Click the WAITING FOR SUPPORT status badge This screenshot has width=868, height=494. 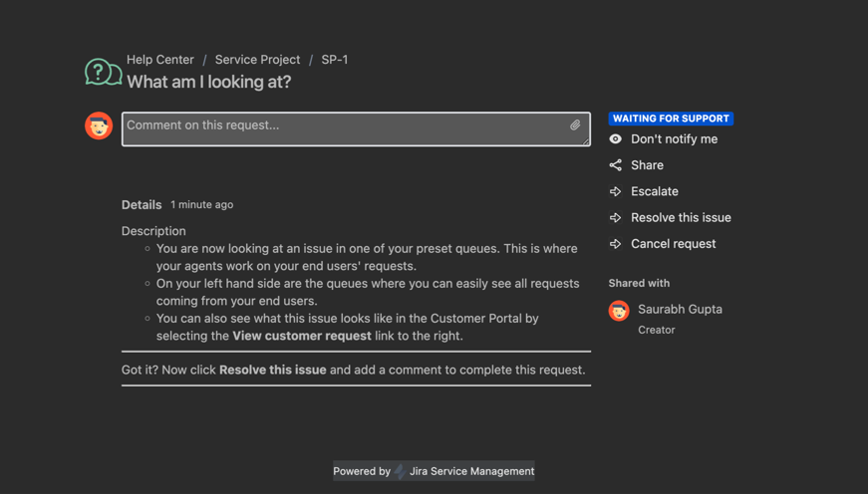[671, 119]
